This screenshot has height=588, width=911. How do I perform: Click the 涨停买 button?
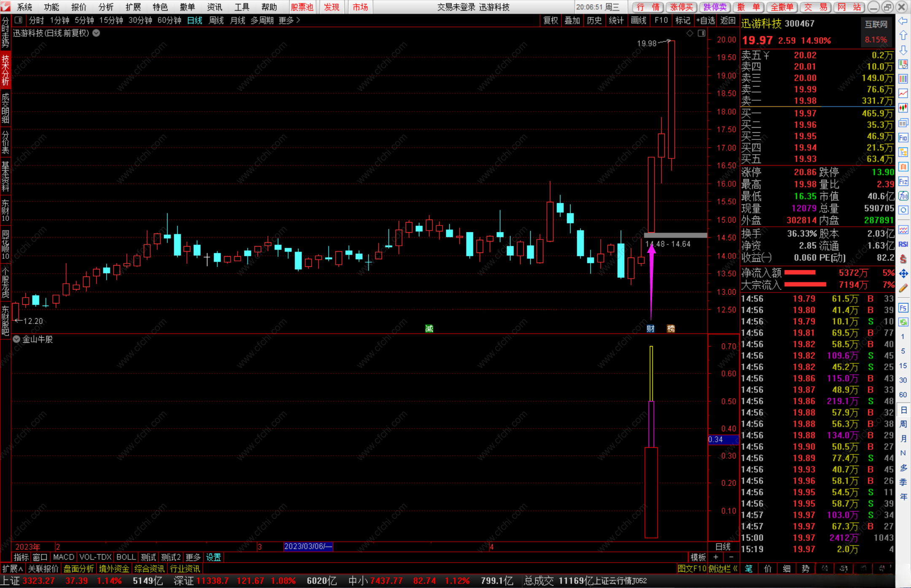coord(682,7)
